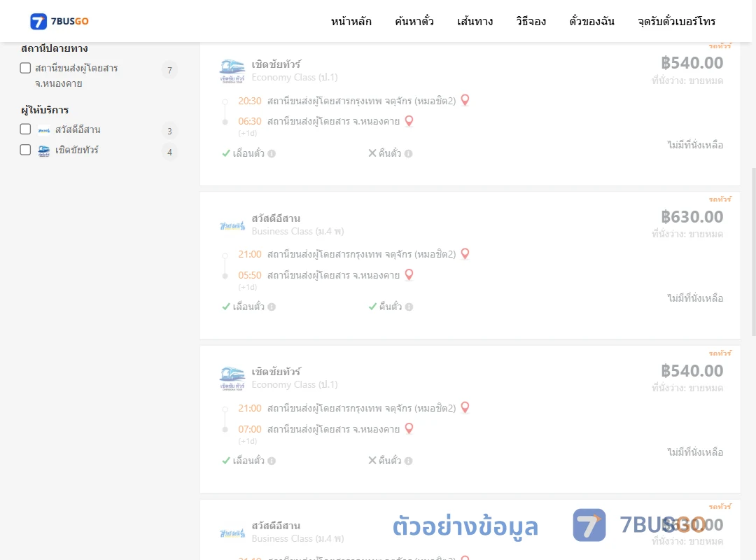Click the สวัสดีอีสาน logo on the ฿630 21:00 trip
756x560 pixels.
[232, 225]
